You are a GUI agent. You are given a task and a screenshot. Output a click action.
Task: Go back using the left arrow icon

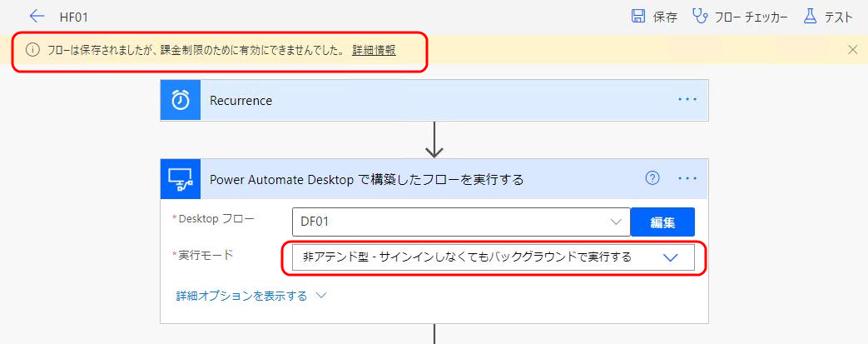[37, 16]
